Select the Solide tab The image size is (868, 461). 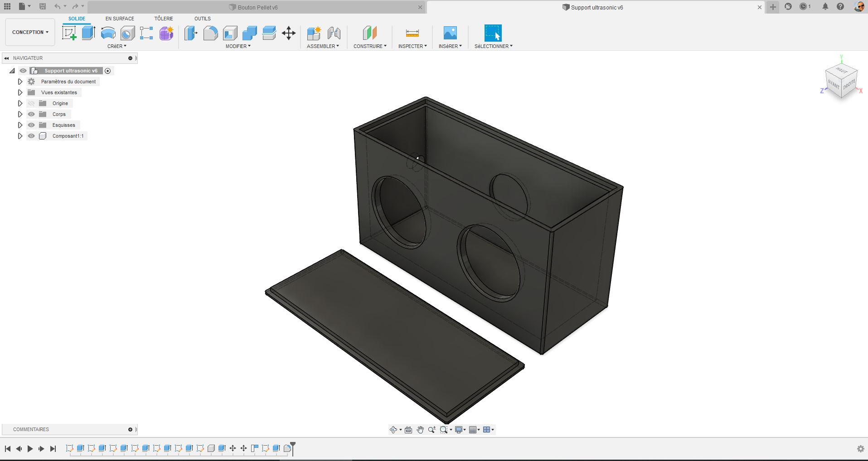click(77, 19)
